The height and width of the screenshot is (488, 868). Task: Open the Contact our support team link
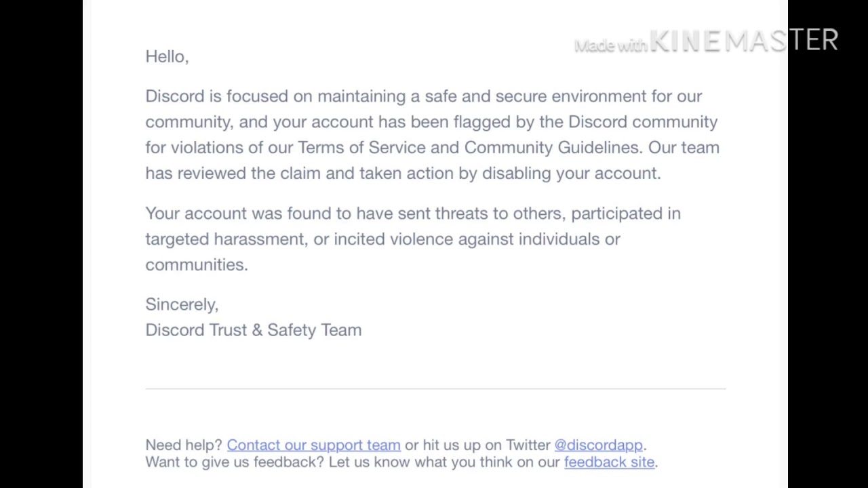click(x=313, y=445)
